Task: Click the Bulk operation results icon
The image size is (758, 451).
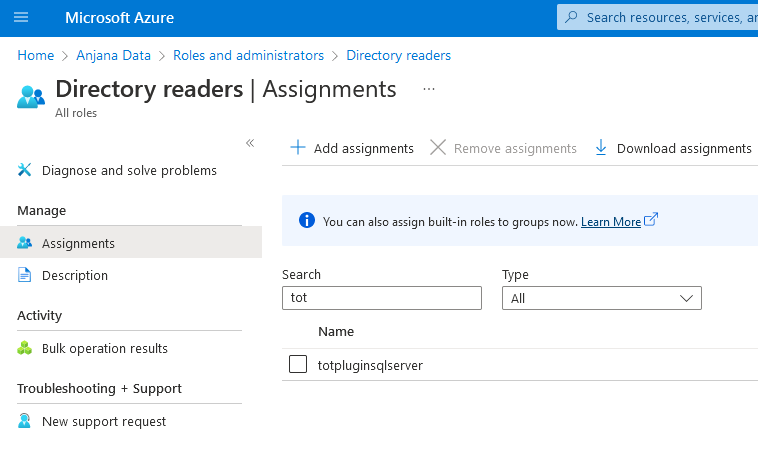Action: point(25,349)
